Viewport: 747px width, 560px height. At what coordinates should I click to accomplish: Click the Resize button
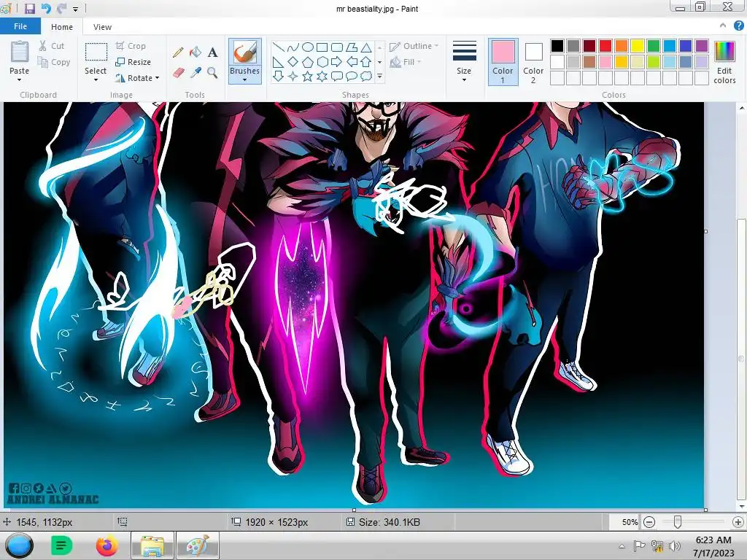[133, 63]
